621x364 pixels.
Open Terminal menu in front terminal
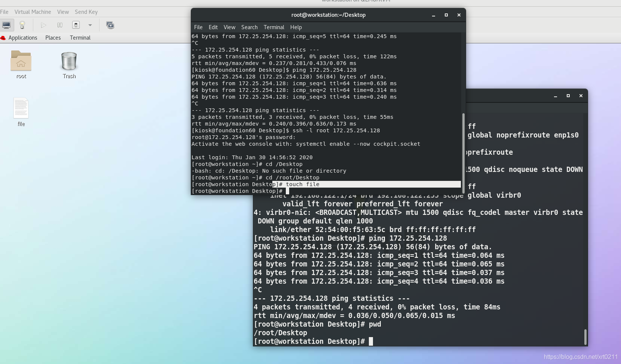274,27
